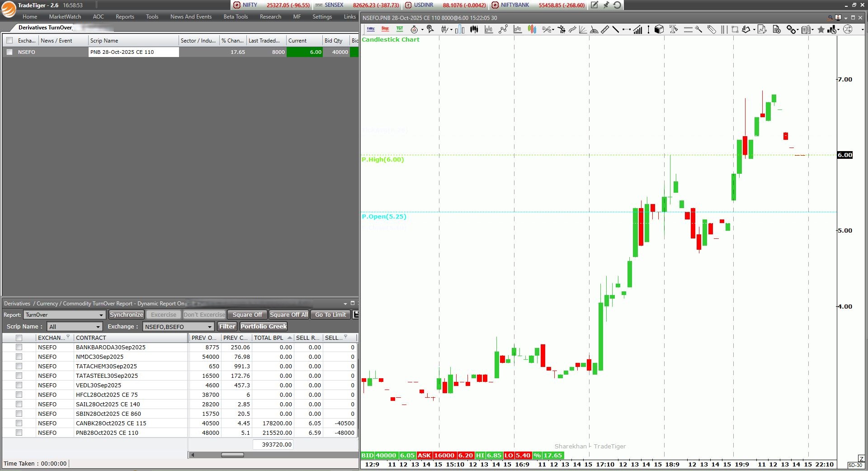The image size is (868, 471).
Task: Tick the checkbox for CANBK28Oct2025 CE 115 row
Action: [x=19, y=423]
